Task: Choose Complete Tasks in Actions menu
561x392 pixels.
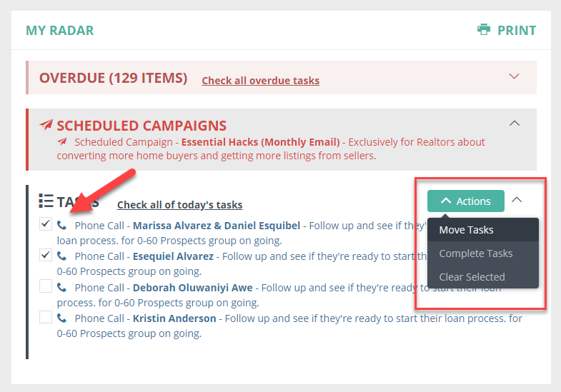Action: coord(476,253)
